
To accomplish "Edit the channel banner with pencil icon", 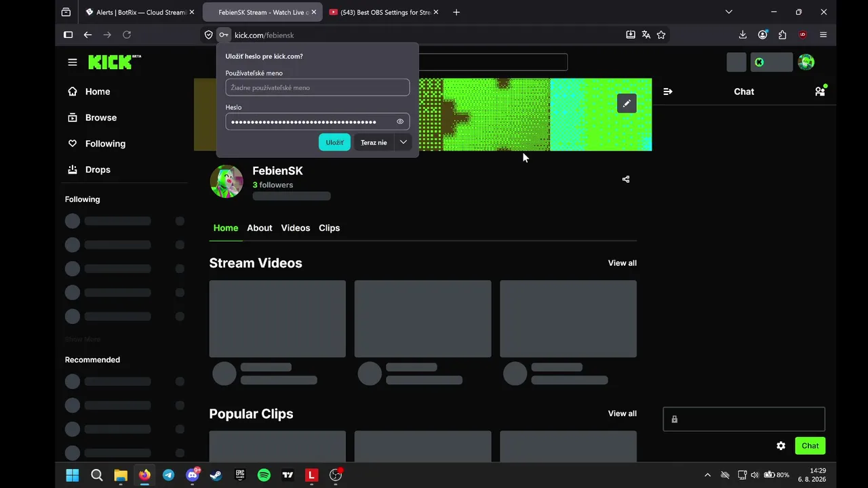I will 627,103.
